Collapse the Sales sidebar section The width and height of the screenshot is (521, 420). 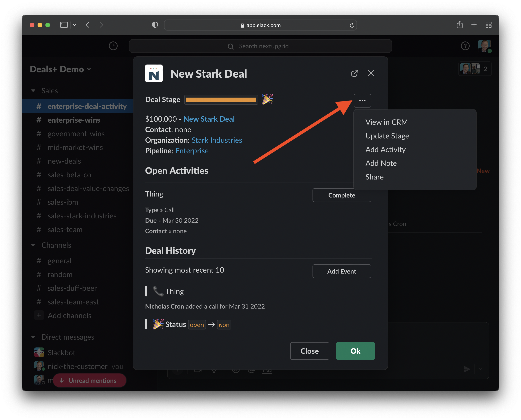point(33,91)
